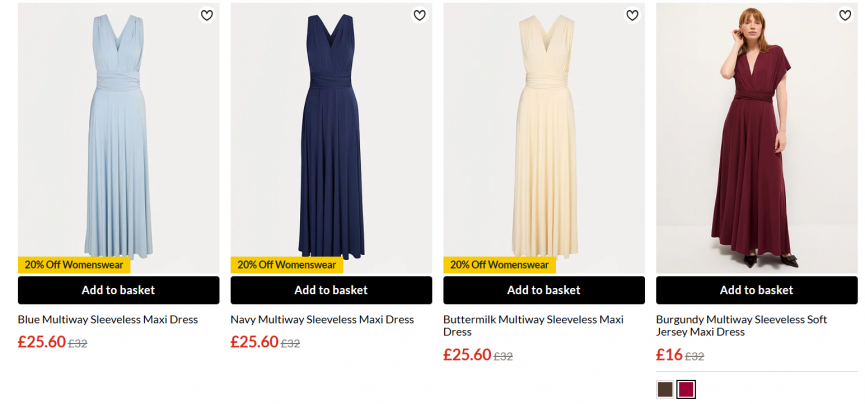The width and height of the screenshot is (865, 404).
Task: Click the 20% Off Womenswear badge on Blue dress
Action: pyautogui.click(x=74, y=265)
